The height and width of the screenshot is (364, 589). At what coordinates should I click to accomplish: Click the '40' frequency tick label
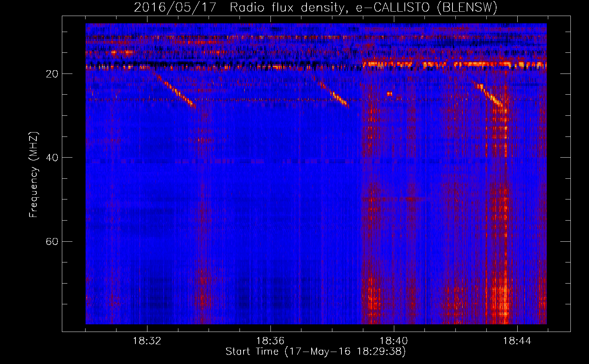[x=52, y=158]
